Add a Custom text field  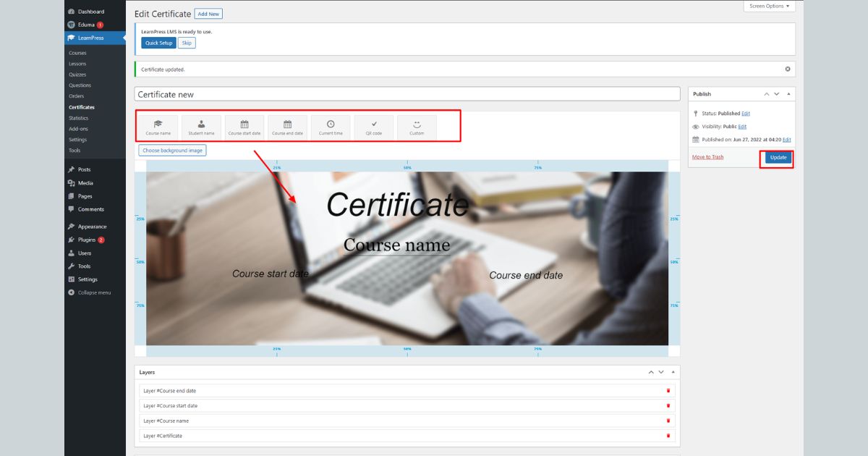click(417, 127)
